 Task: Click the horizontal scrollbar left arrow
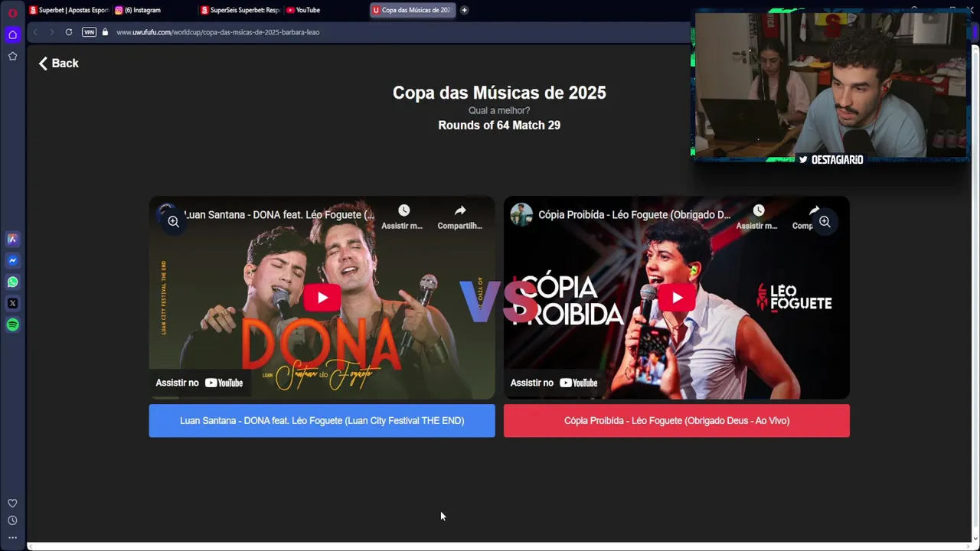30,546
